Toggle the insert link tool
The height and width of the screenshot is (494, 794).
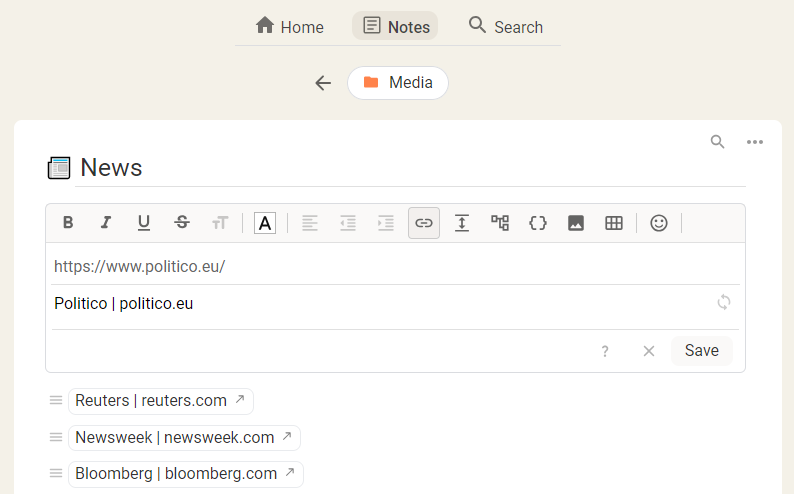tap(424, 223)
